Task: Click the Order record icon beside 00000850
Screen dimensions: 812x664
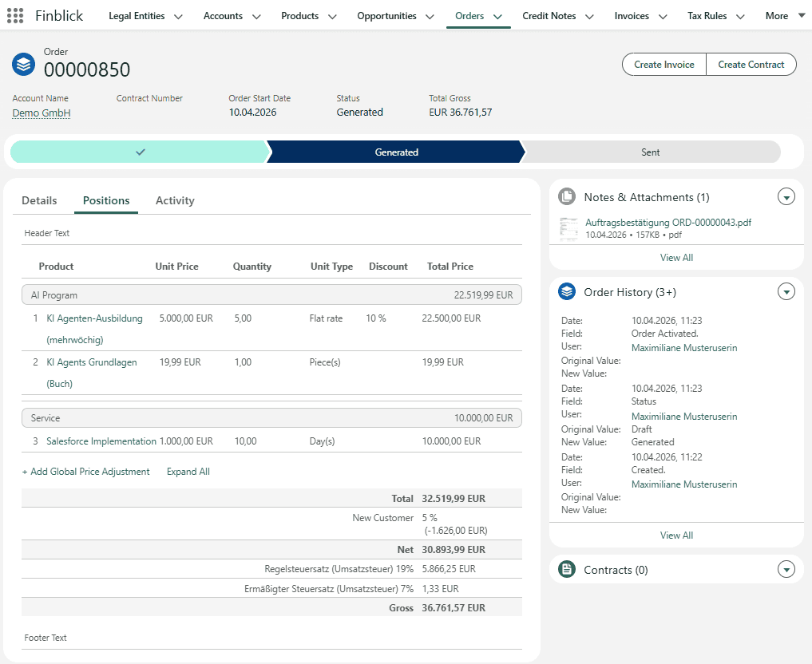Action: click(23, 65)
